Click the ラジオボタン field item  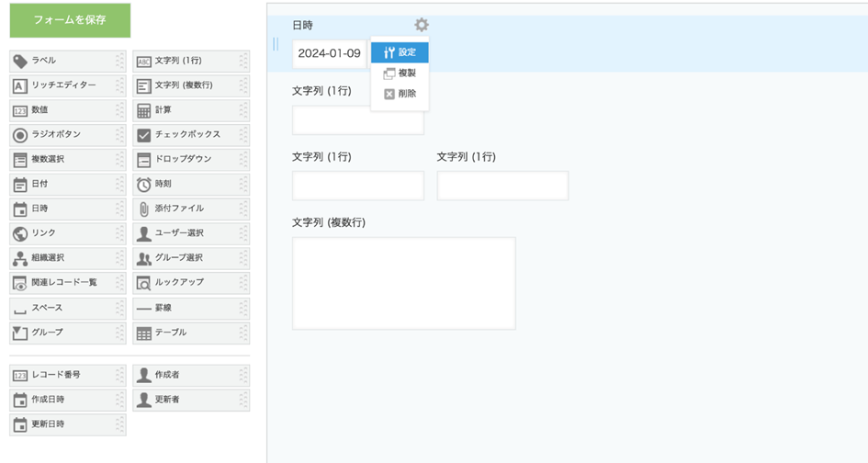(x=67, y=135)
